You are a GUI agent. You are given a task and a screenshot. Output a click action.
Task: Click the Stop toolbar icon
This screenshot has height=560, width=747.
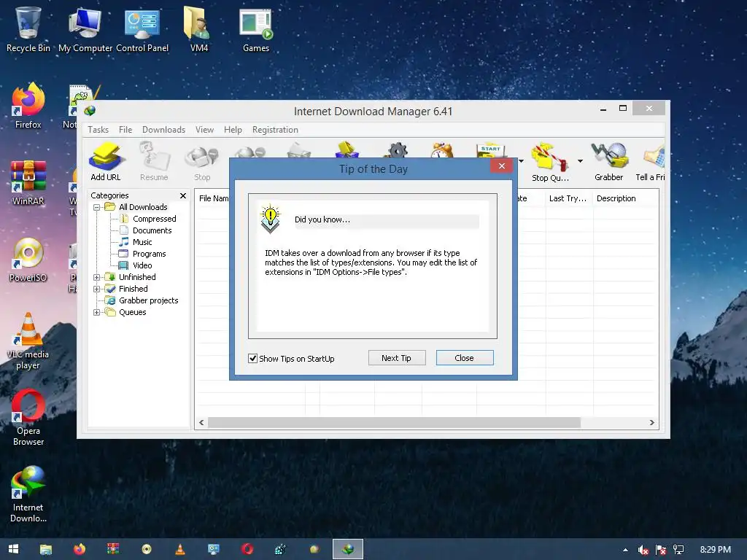point(202,157)
